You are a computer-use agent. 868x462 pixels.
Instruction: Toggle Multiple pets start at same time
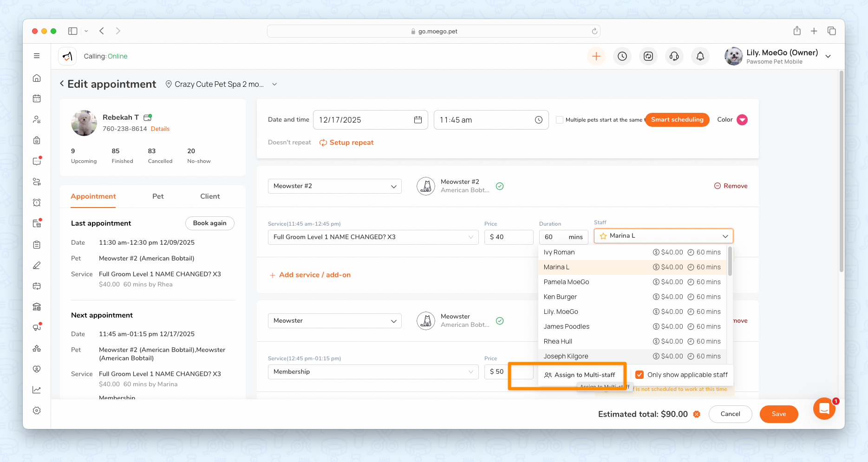[x=560, y=120]
